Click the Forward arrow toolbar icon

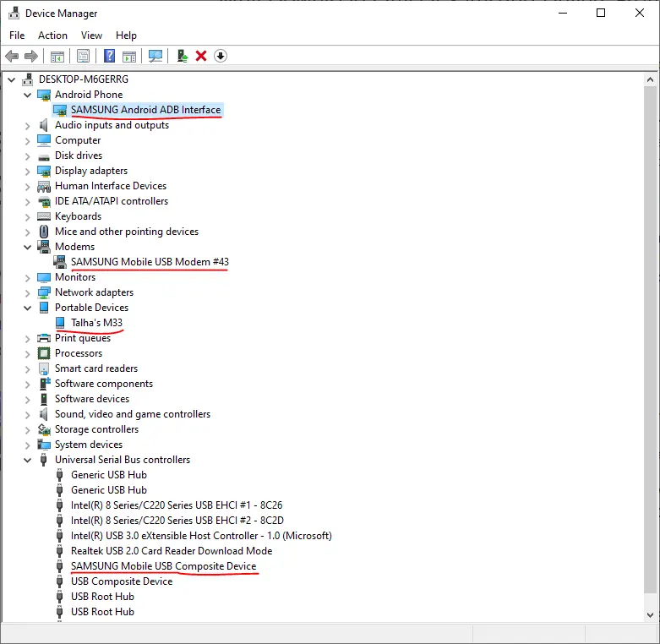(31, 56)
